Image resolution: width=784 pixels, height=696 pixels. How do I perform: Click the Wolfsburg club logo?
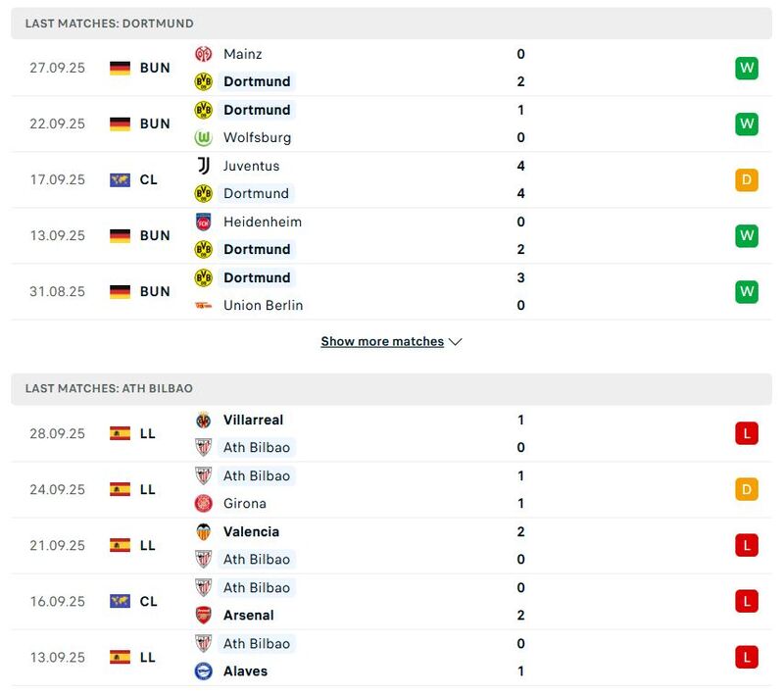206,137
